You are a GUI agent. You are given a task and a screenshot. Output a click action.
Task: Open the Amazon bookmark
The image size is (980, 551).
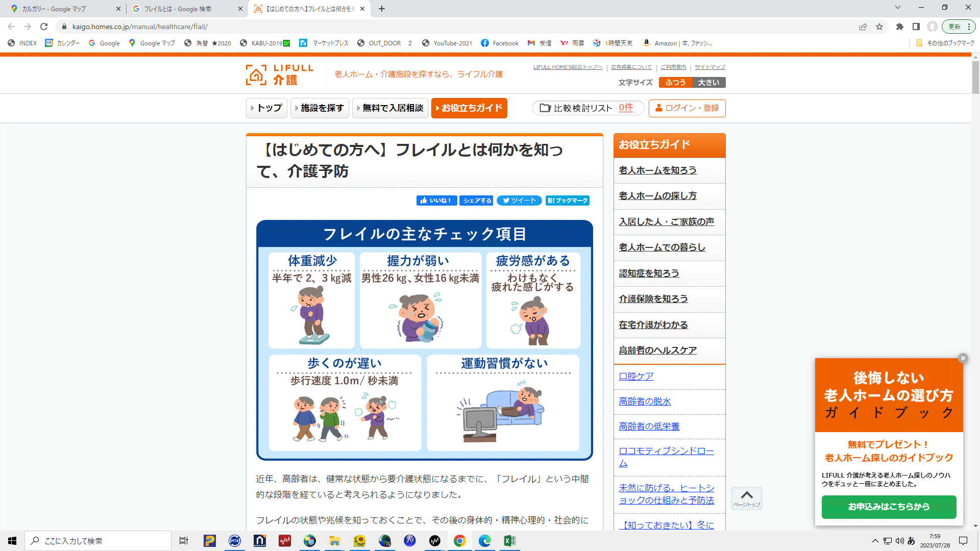point(677,43)
